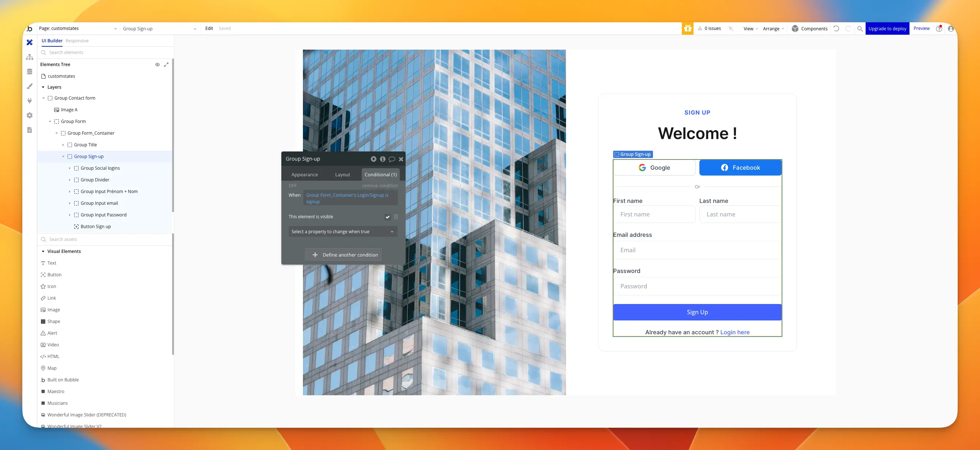Click the info icon on Group Sign-up panel
Image resolution: width=980 pixels, height=450 pixels.
pos(383,158)
